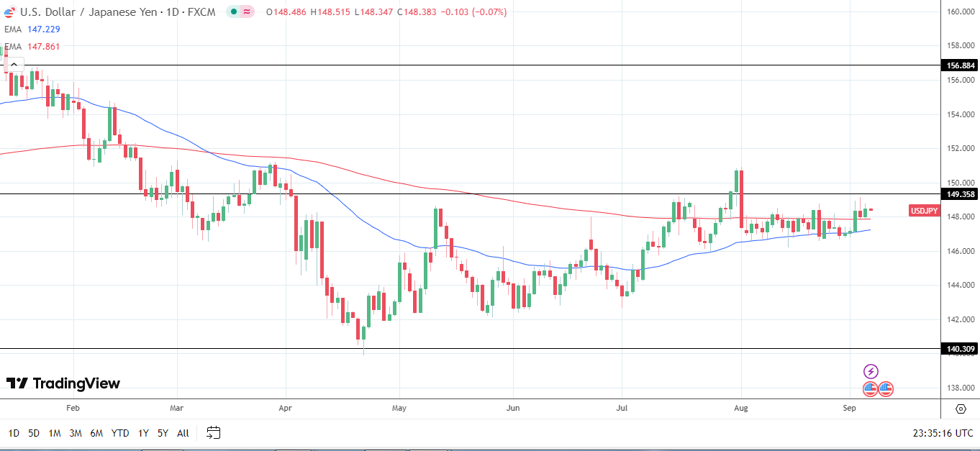Click the USDJPY price label tag
This screenshot has height=451, width=980.
coord(925,211)
